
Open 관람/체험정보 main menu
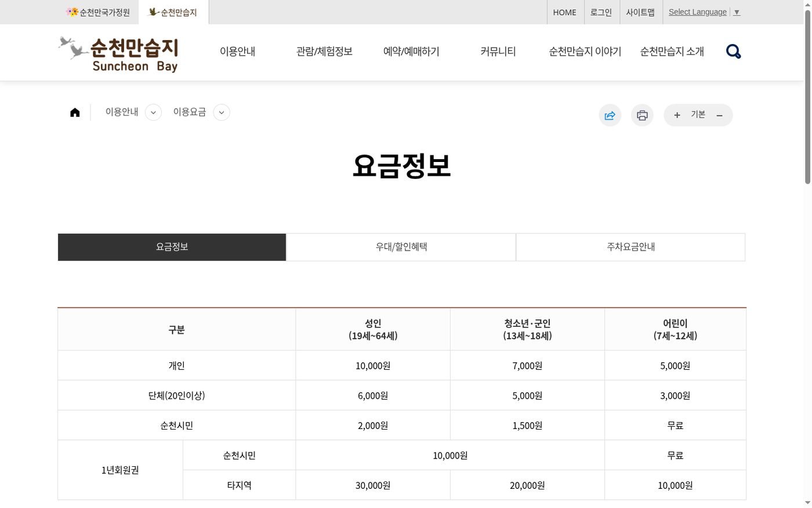(324, 52)
